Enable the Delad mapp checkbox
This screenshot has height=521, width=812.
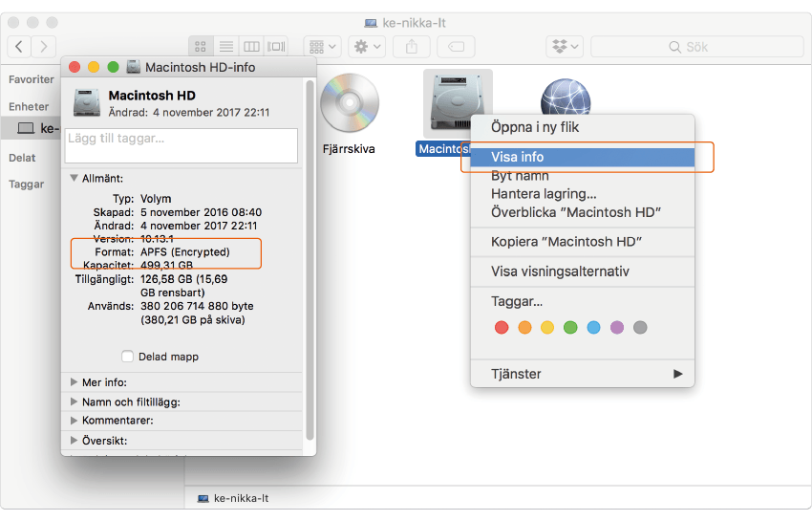pos(128,357)
